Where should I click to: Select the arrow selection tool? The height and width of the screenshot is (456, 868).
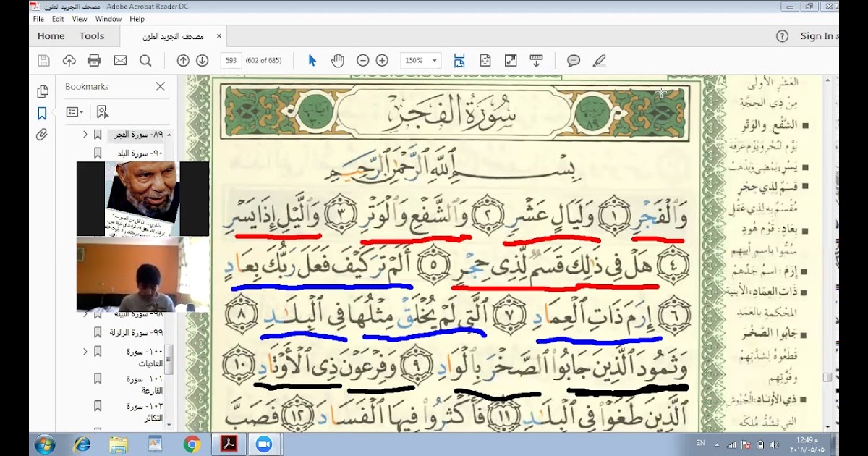(x=312, y=61)
